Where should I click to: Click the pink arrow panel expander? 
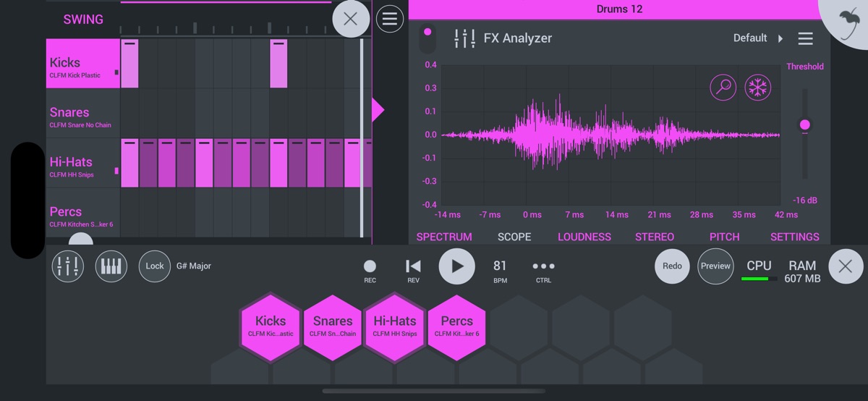[377, 110]
